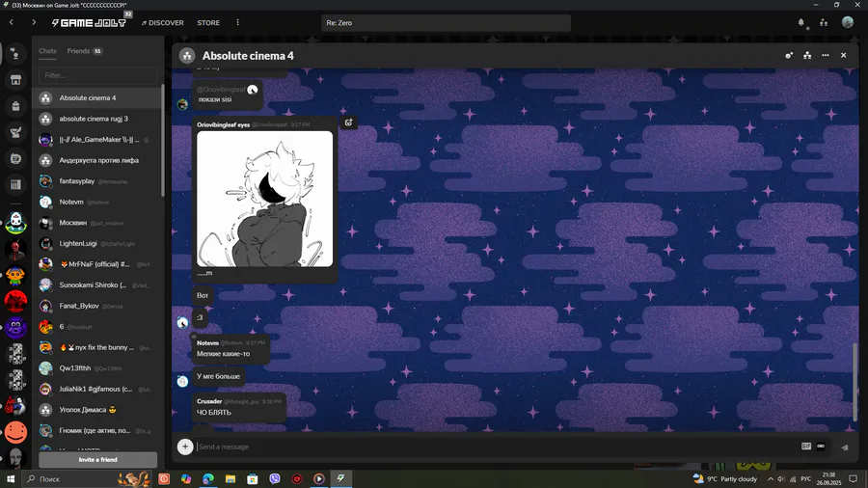The height and width of the screenshot is (488, 868).
Task: Open the GIF picker
Action: point(806,447)
